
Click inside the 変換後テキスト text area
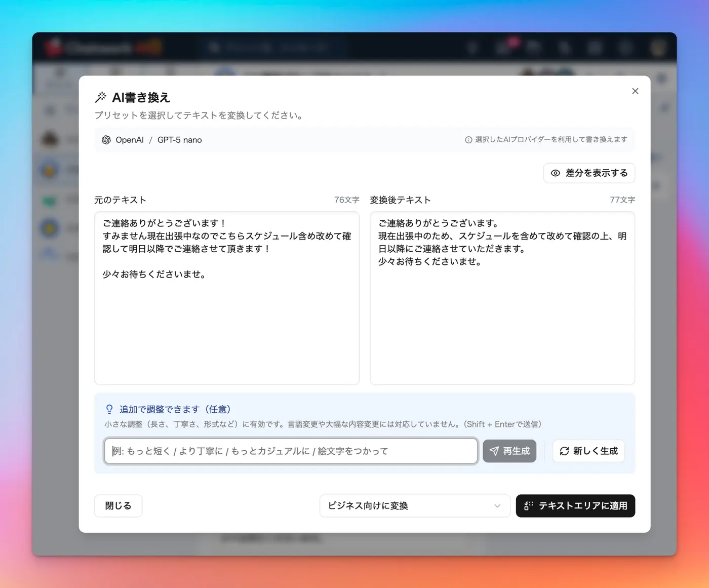[502, 298]
